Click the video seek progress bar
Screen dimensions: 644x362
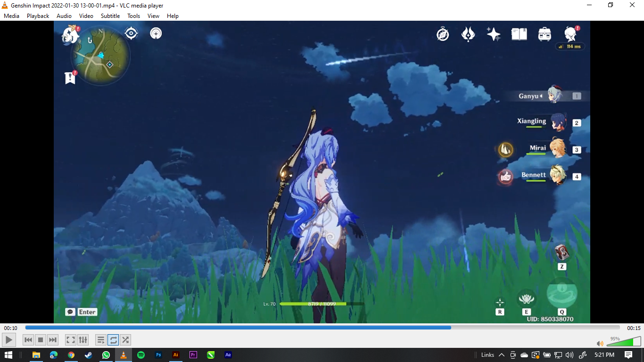(322, 328)
